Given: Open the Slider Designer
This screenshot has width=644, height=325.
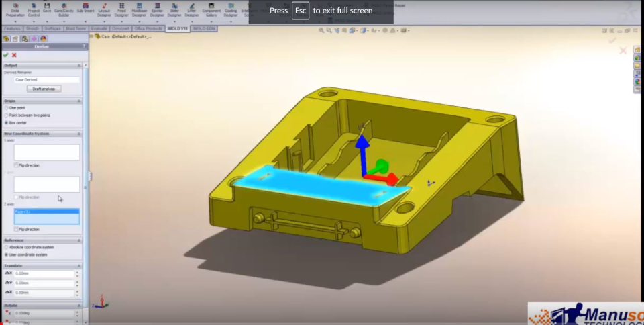Looking at the screenshot, I should (174, 10).
